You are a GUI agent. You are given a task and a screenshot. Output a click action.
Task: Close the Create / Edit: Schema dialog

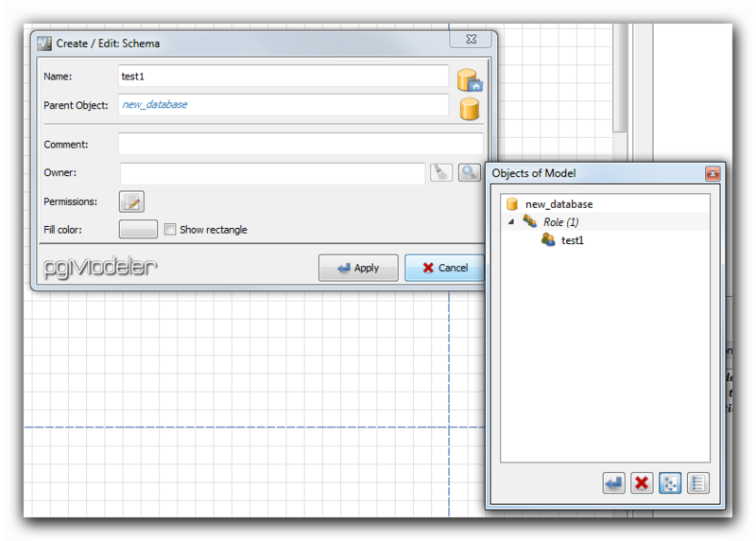coord(471,39)
